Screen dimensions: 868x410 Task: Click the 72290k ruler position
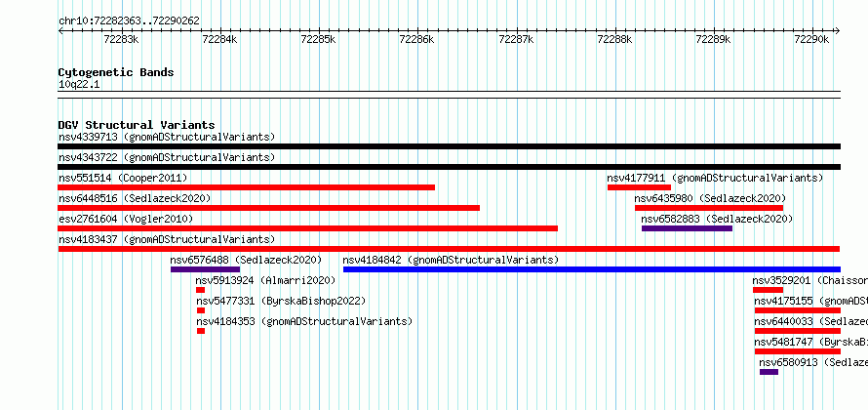[811, 39]
